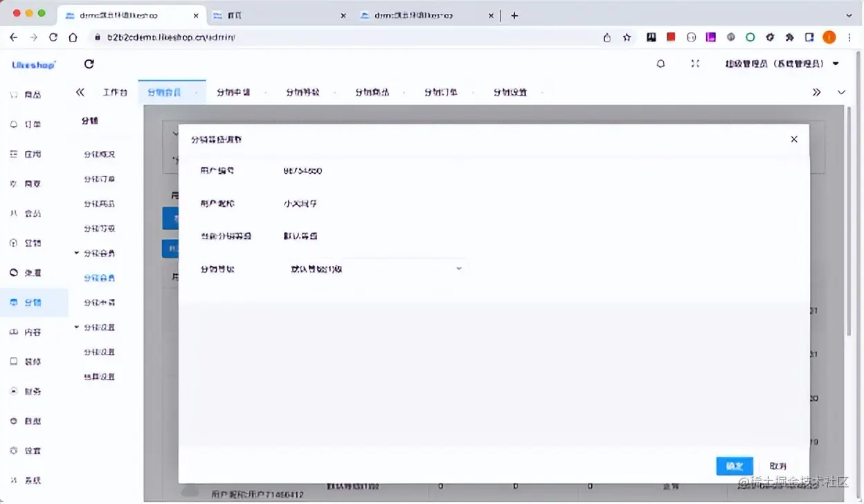Select blue highlighted 分销会员 submenu item
The height and width of the screenshot is (504, 864).
point(99,278)
